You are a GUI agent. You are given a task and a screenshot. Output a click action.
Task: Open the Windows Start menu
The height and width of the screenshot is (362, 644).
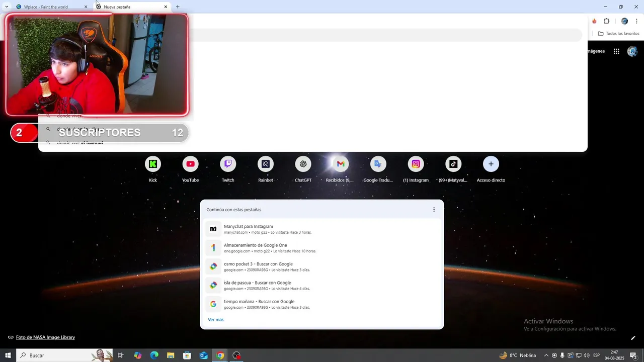pyautogui.click(x=8, y=355)
